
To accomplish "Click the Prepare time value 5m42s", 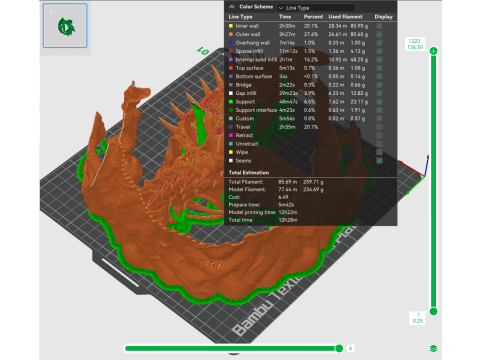I will pos(286,205).
